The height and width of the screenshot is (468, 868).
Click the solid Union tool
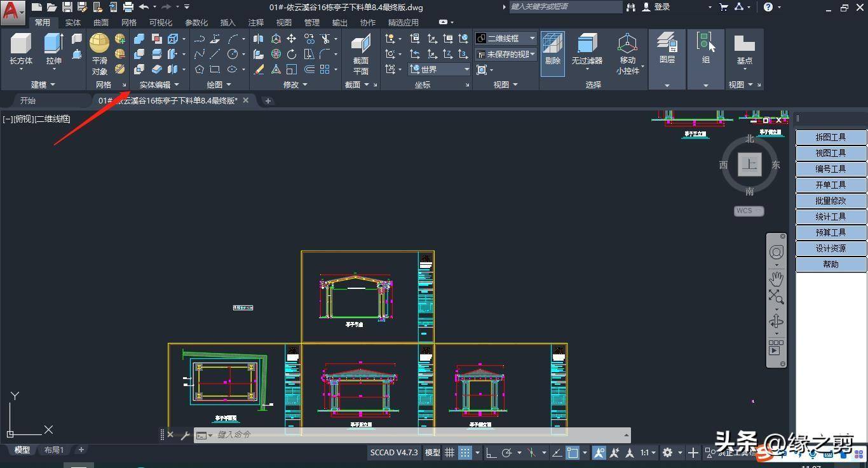coord(139,39)
